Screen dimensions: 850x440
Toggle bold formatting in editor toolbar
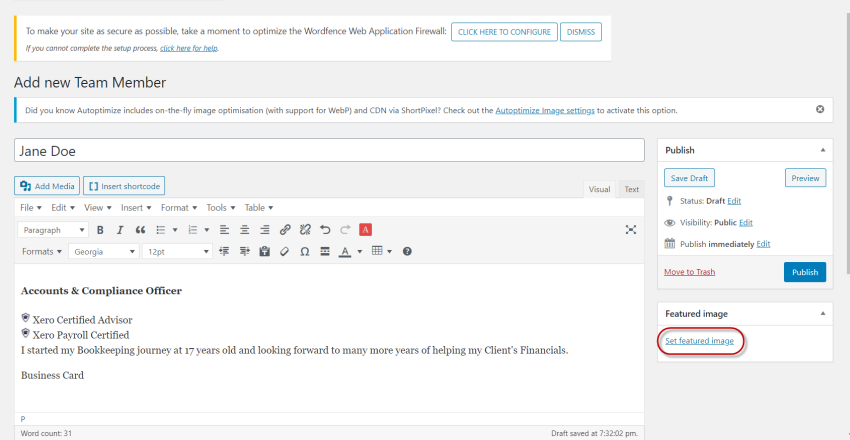point(100,230)
